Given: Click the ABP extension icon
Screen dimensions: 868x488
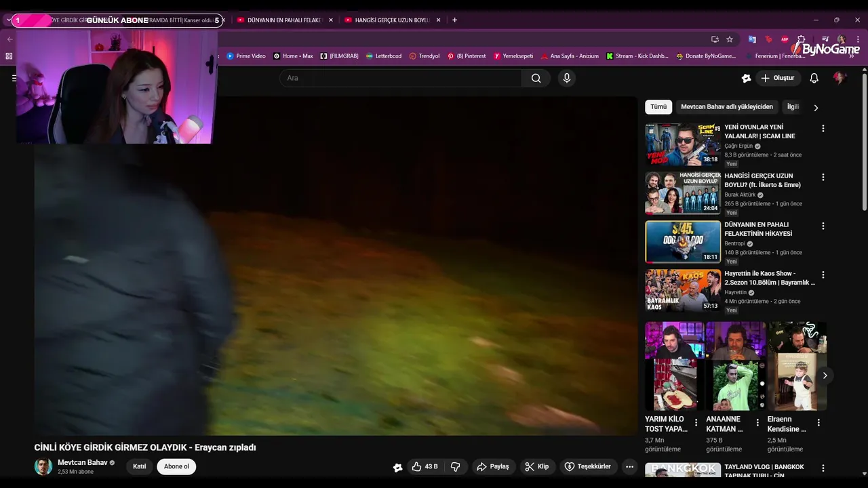Looking at the screenshot, I should (x=785, y=39).
